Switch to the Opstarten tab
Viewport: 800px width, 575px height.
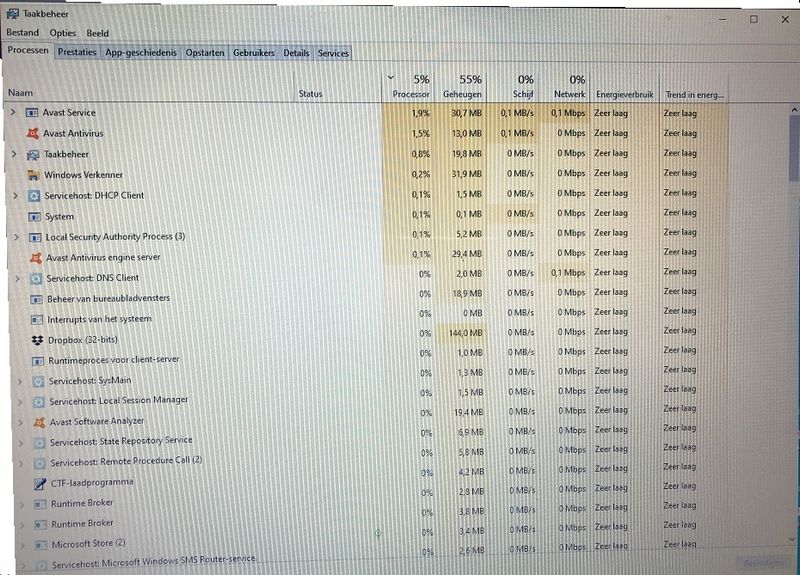point(205,53)
